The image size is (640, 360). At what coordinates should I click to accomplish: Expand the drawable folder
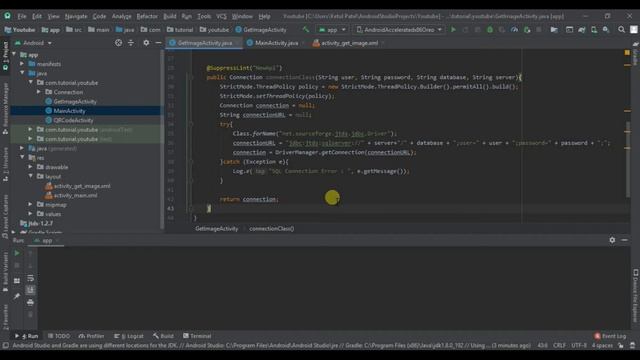tap(31, 167)
